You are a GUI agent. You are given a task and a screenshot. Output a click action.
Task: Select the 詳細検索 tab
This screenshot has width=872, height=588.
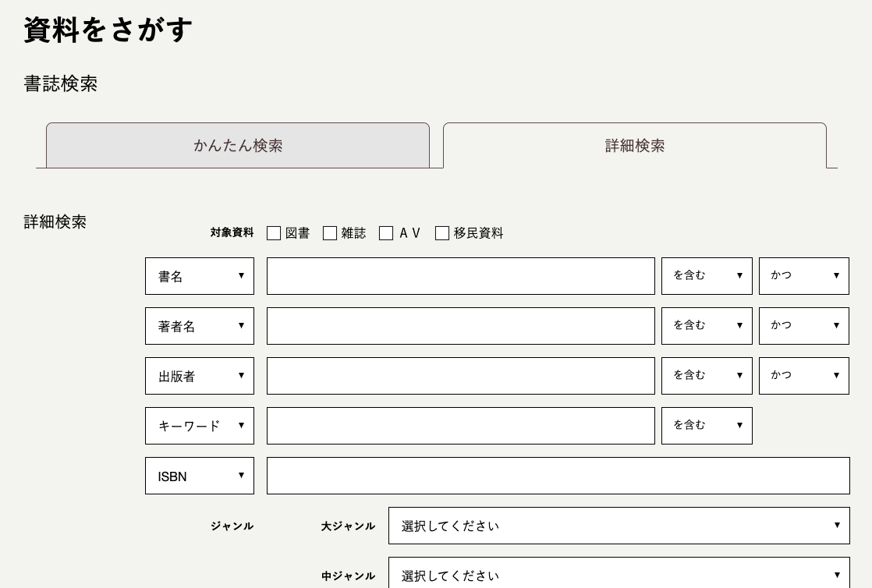(635, 145)
